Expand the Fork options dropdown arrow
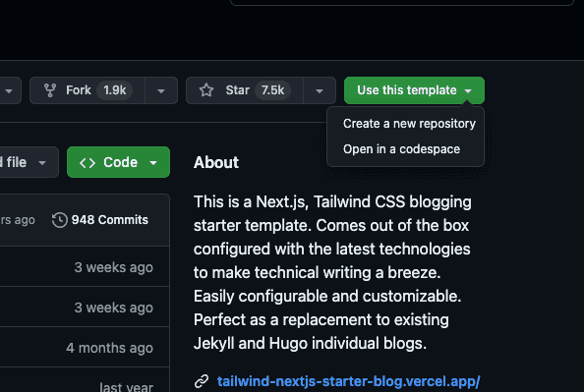The image size is (584, 392). [161, 90]
